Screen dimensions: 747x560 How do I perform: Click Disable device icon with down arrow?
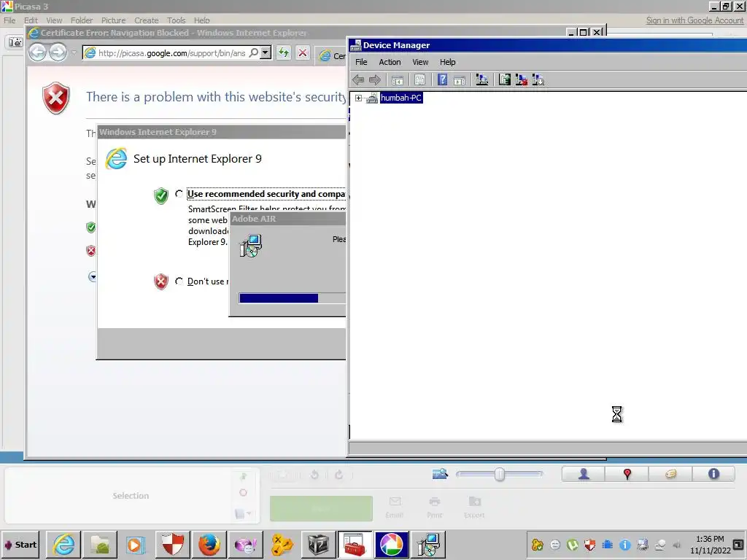[x=538, y=79]
